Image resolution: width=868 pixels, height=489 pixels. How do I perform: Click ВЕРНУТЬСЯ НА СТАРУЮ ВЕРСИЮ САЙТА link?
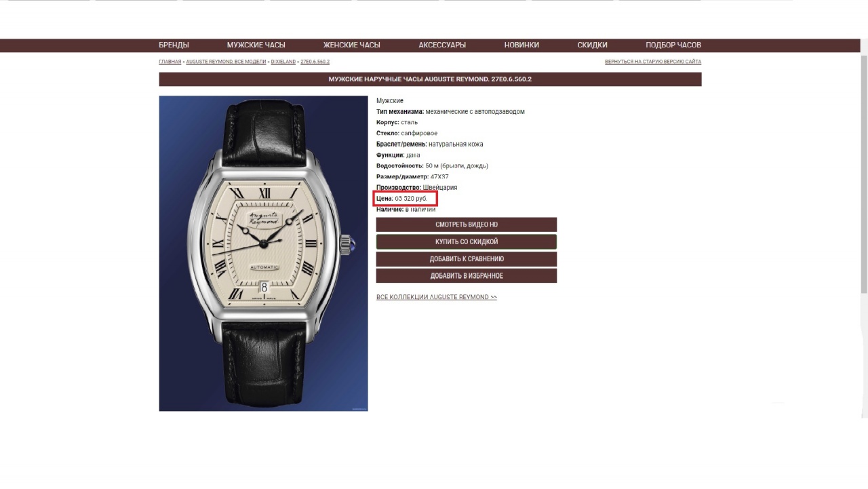(653, 62)
